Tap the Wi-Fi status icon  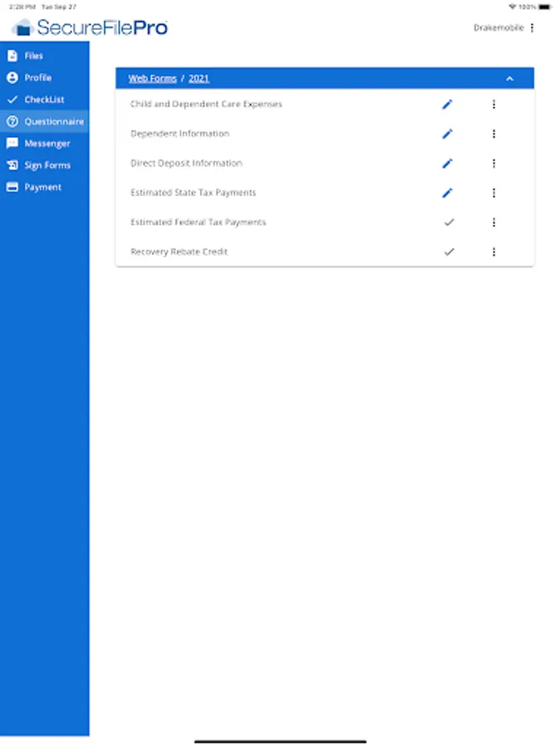click(x=513, y=7)
